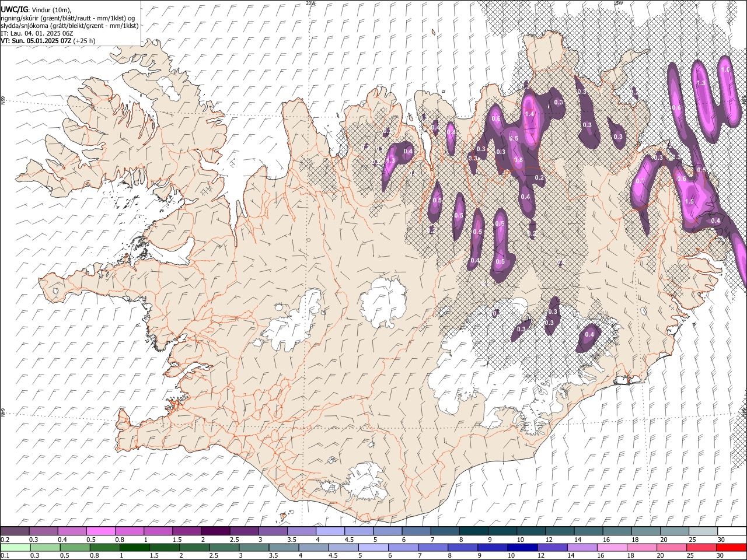Click the '0.7' snowfall value in the east
Screen dimensions: 747x560
(x=640, y=181)
